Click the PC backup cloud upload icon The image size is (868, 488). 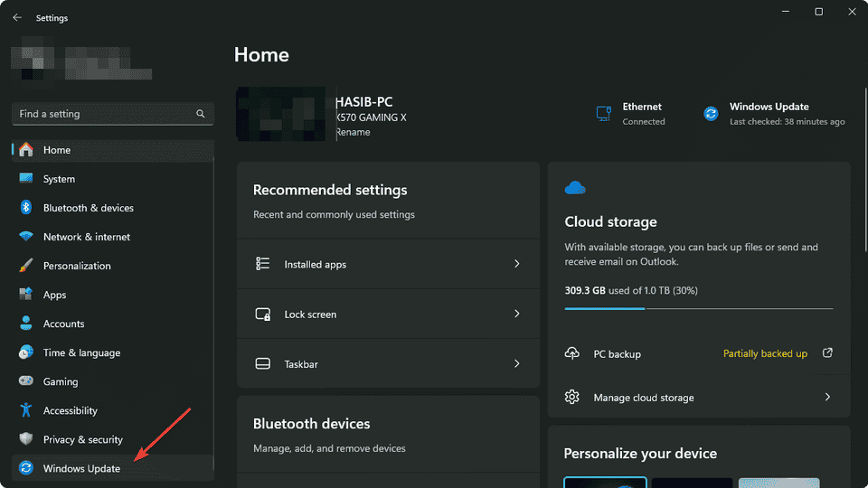coord(571,353)
